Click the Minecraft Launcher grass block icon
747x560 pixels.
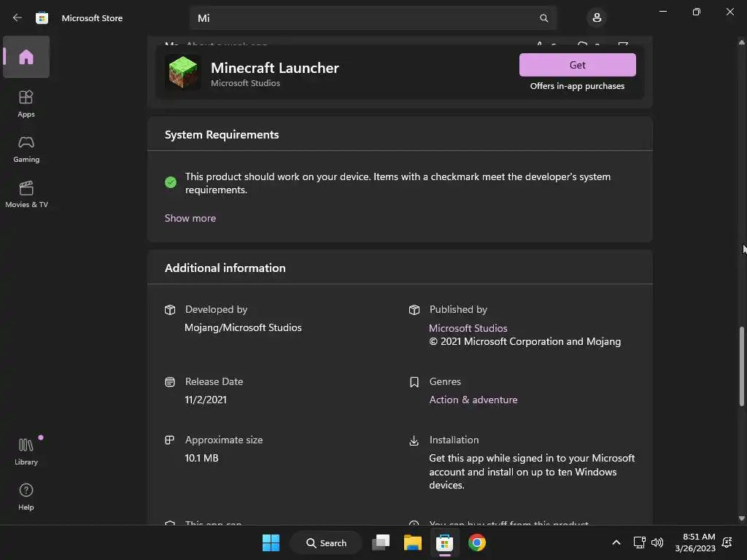pos(183,72)
